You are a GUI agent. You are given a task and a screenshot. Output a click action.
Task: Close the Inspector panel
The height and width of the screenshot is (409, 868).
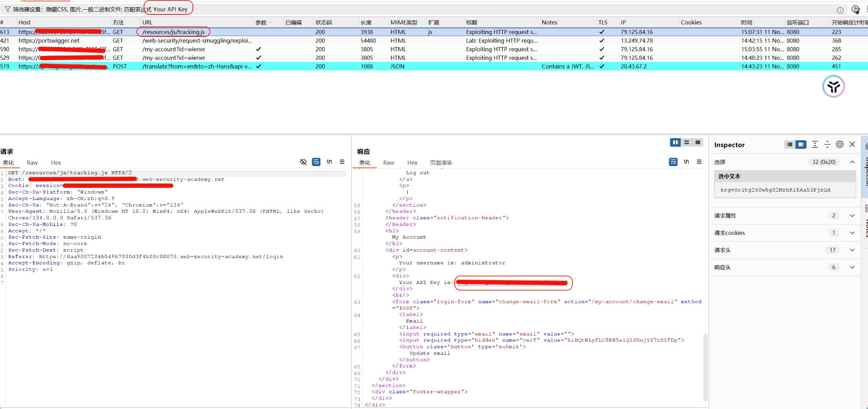[x=852, y=145]
